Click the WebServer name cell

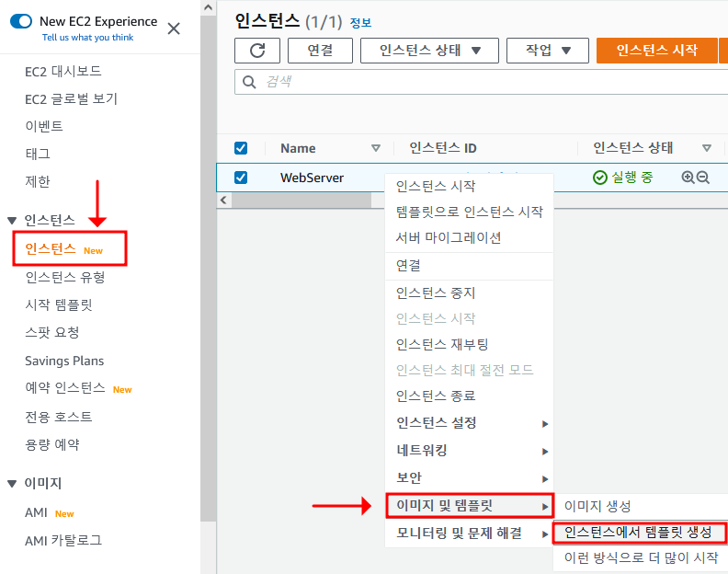[312, 178]
